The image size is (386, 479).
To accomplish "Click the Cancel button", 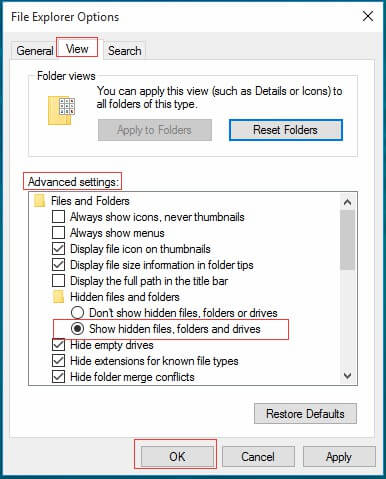I will (x=258, y=456).
